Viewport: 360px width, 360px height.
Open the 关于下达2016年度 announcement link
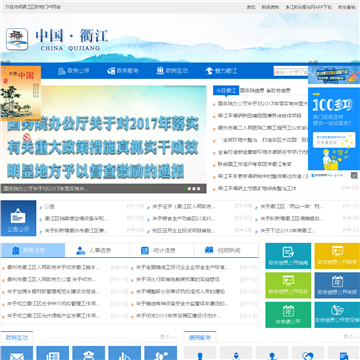point(288,230)
